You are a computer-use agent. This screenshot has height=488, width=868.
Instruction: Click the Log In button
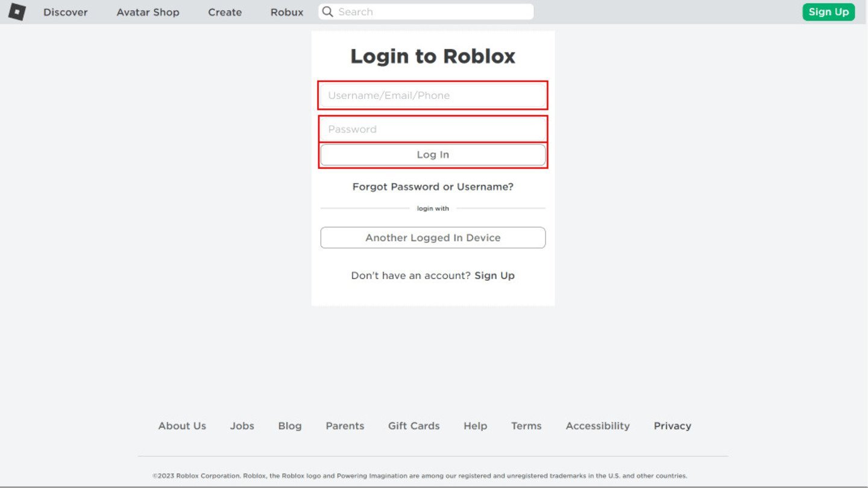433,155
